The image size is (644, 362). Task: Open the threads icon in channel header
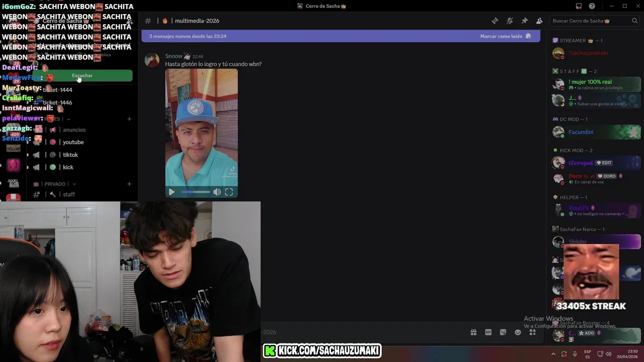(495, 21)
